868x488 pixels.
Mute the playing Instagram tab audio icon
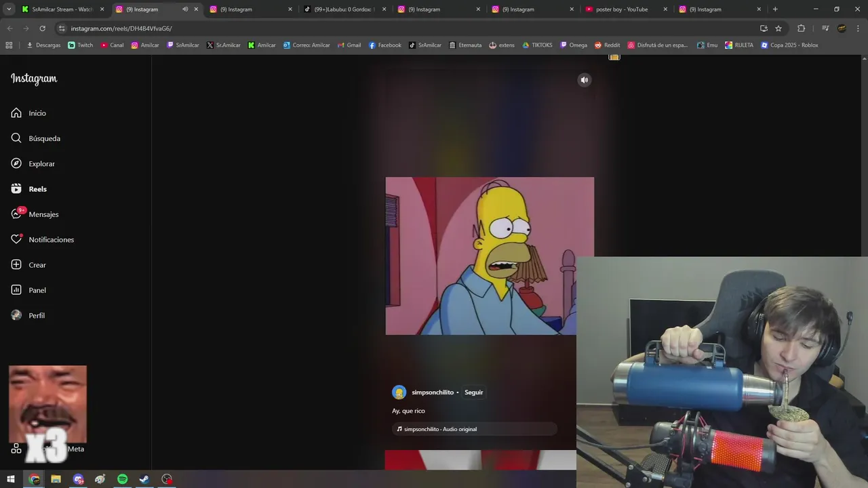point(185,9)
